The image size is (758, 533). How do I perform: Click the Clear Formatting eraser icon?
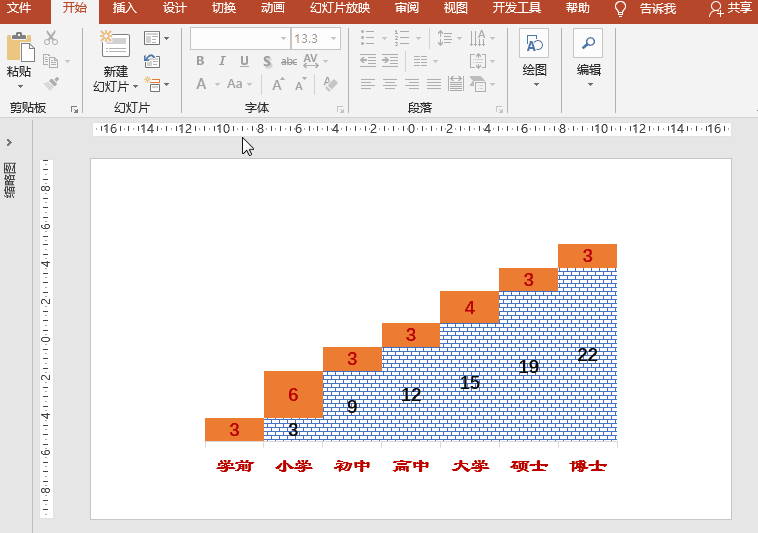point(331,84)
